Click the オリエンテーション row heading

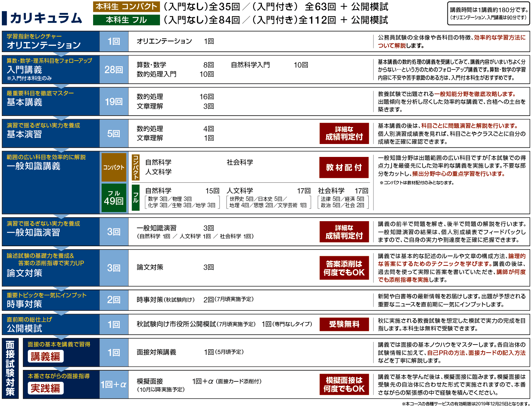tap(44, 45)
